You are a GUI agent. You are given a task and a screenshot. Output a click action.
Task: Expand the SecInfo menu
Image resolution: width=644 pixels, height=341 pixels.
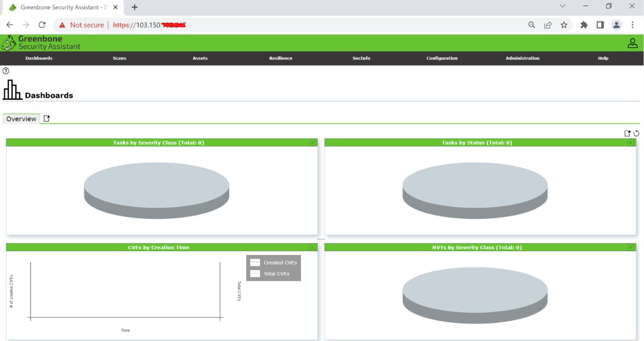361,58
